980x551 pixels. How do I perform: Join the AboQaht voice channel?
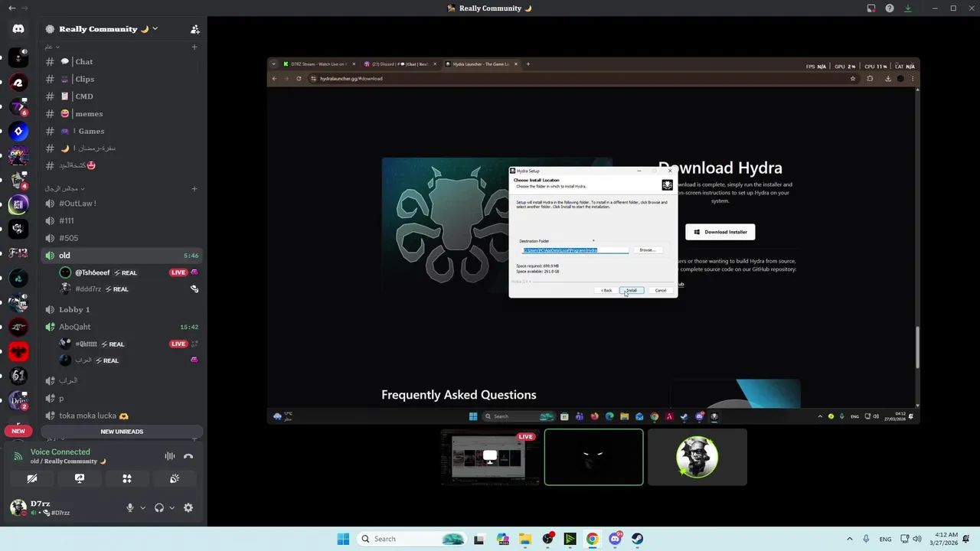pyautogui.click(x=122, y=327)
